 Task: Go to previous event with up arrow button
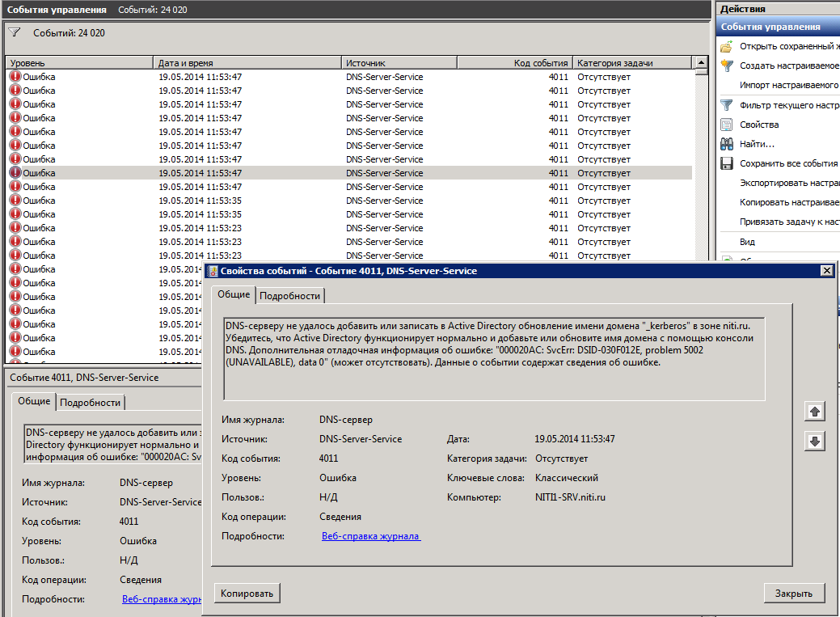click(815, 412)
